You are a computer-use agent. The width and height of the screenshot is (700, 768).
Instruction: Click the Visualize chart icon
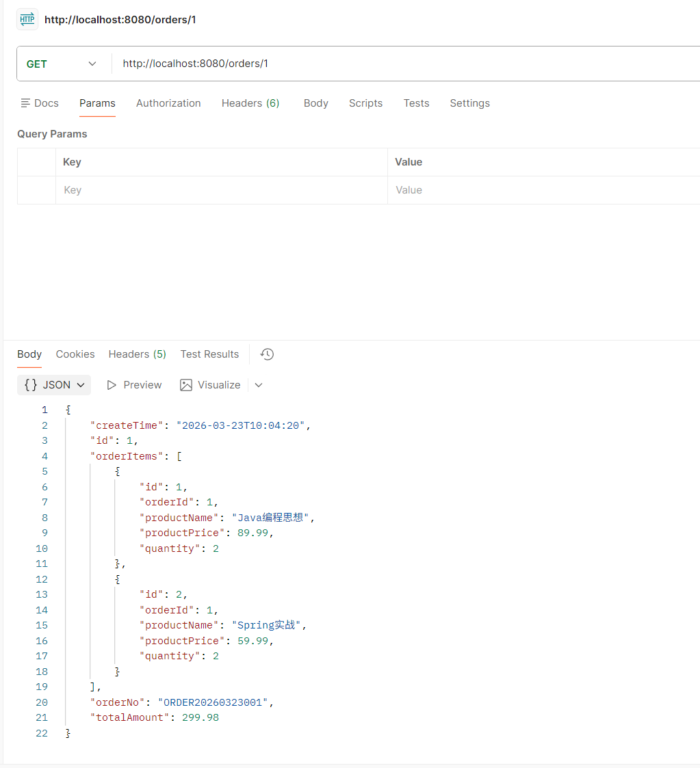click(186, 385)
